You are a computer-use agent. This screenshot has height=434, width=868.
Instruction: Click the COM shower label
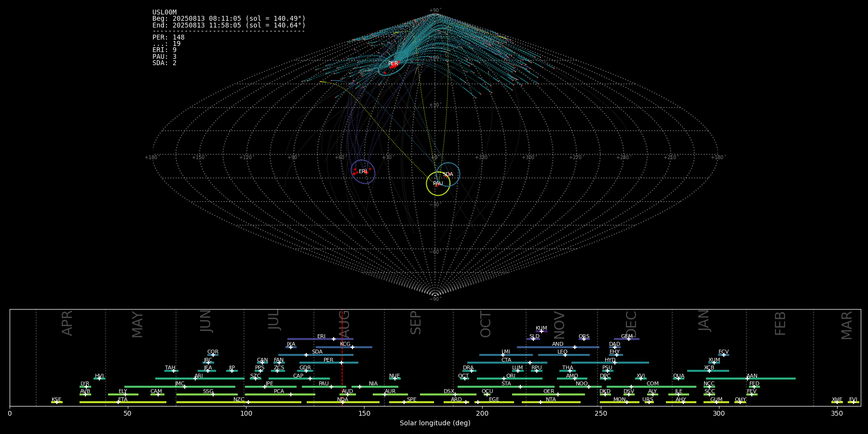click(652, 384)
